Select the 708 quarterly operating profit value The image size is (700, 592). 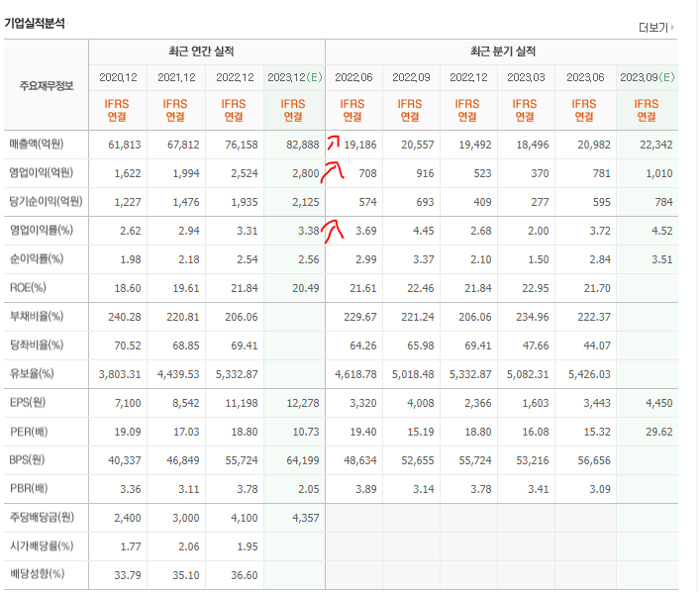click(x=368, y=173)
